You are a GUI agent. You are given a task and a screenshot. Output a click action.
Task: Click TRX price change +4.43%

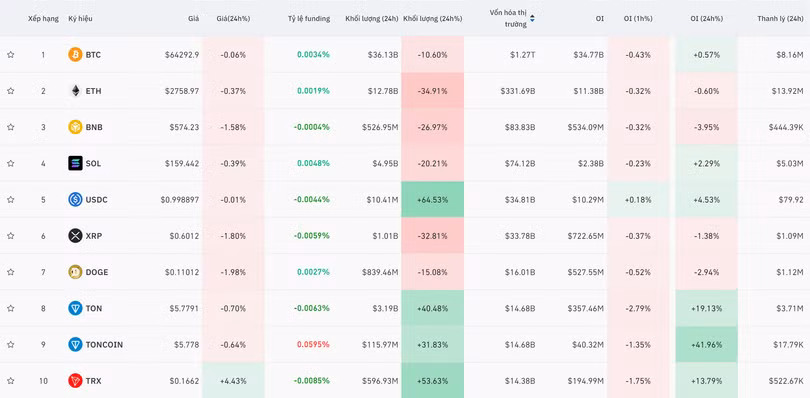coord(233,381)
